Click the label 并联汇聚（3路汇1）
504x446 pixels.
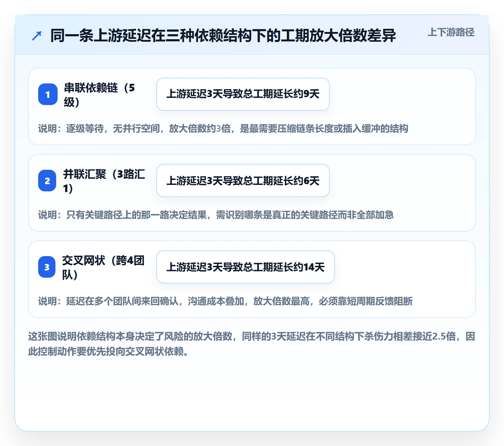tap(104, 181)
